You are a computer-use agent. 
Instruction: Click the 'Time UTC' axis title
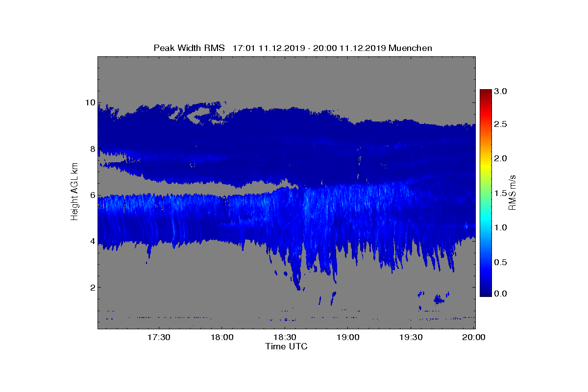[x=287, y=346]
